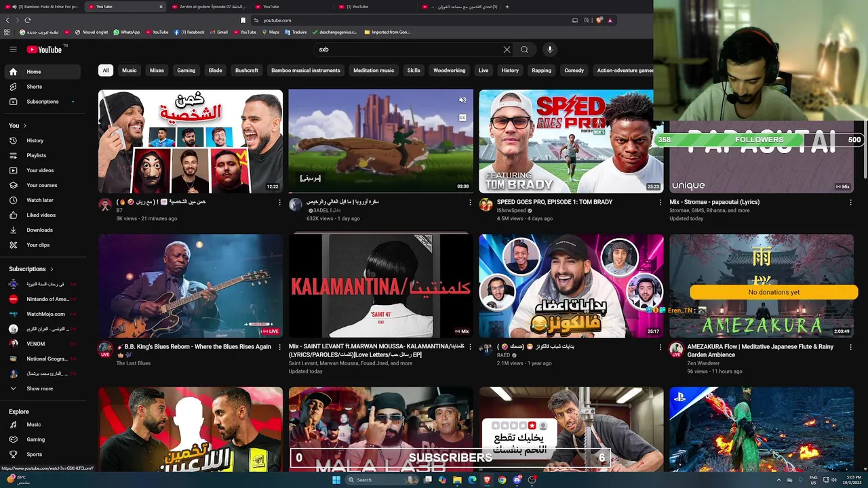868x488 pixels.
Task: Open options menu for AMEZAKURA Flow video
Action: 851,347
